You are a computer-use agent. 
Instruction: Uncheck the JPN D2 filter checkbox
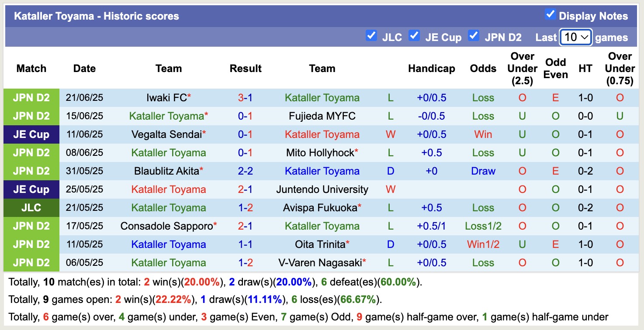coord(474,36)
